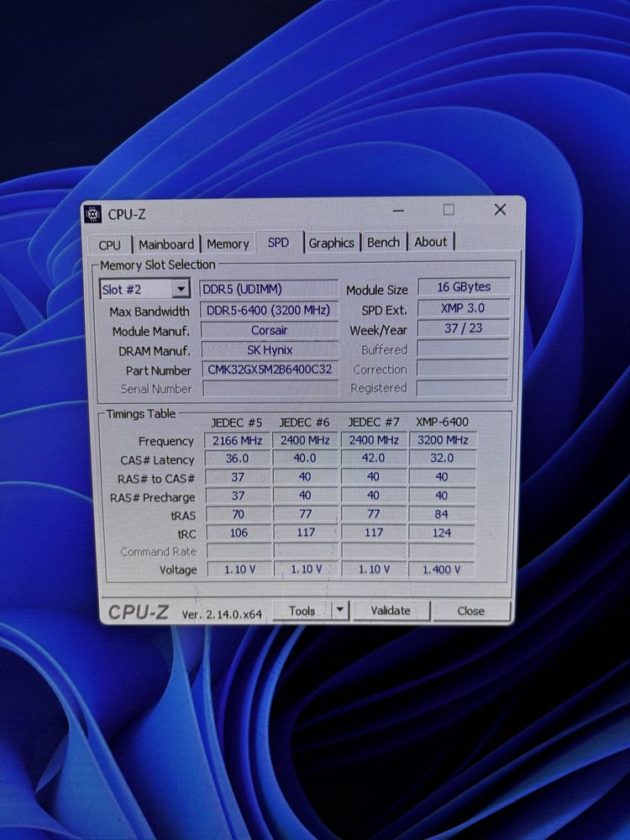Click the empty Serial Number field

point(270,388)
